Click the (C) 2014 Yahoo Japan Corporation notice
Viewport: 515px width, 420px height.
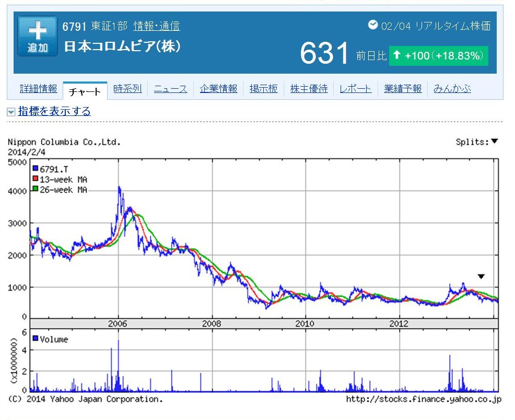[x=85, y=399]
